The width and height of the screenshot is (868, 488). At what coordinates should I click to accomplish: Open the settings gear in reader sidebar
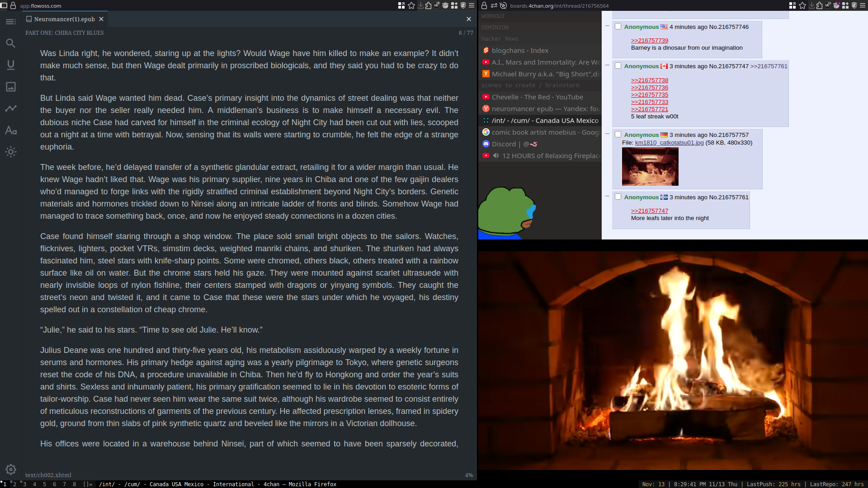(11, 469)
